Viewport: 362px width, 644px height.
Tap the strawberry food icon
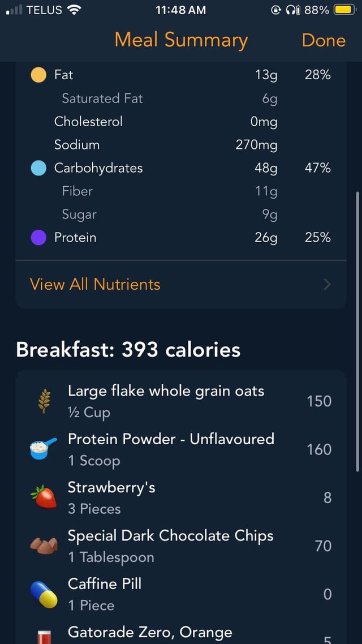(x=44, y=497)
